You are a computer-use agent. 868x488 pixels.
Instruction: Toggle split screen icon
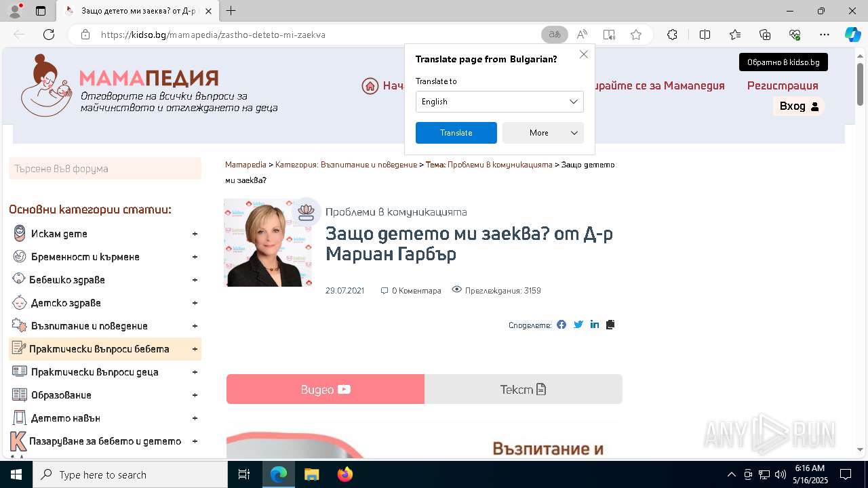[x=705, y=35]
